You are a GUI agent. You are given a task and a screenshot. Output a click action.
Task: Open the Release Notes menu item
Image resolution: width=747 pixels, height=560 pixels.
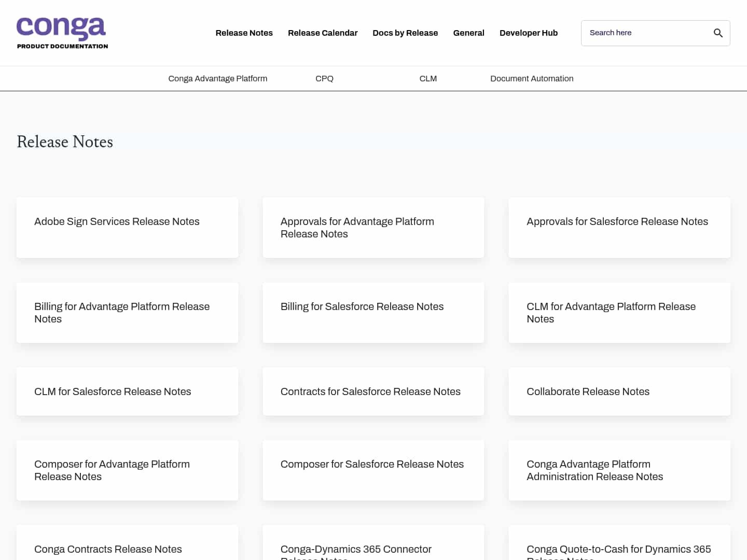click(244, 33)
